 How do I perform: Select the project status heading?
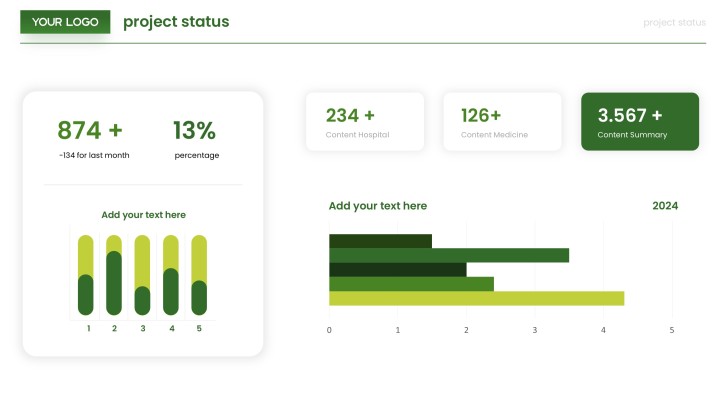176,22
